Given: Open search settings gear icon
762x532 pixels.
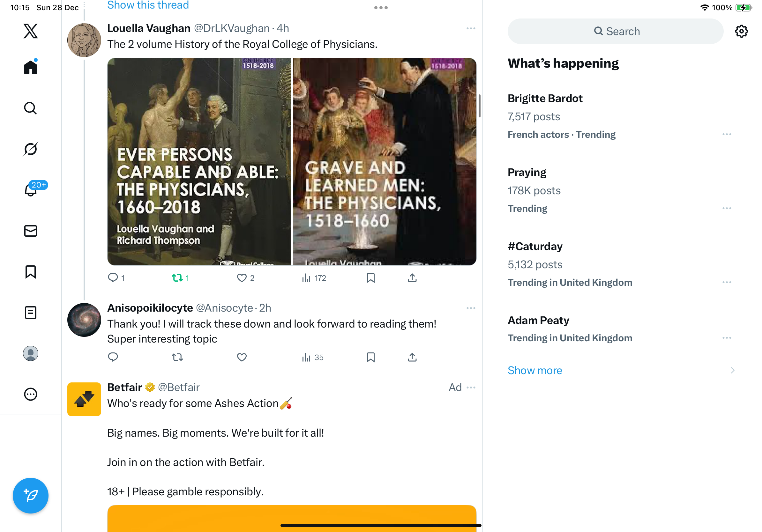Looking at the screenshot, I should [x=741, y=32].
